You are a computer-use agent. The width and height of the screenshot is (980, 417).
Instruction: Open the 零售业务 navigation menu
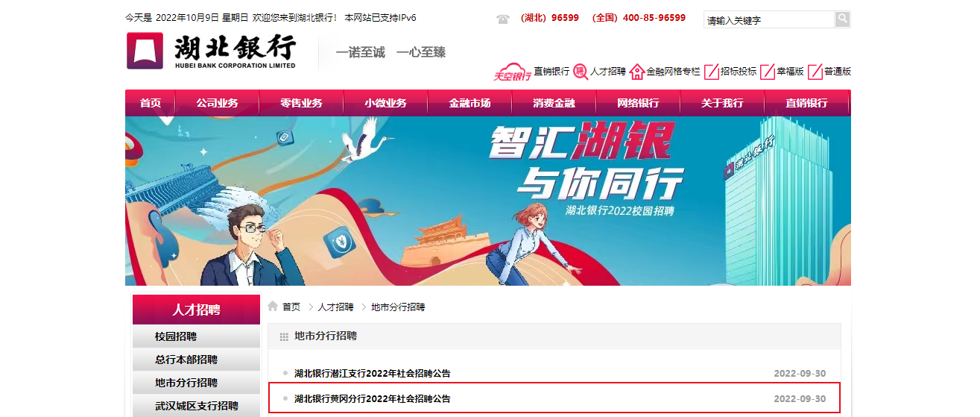[x=301, y=103]
